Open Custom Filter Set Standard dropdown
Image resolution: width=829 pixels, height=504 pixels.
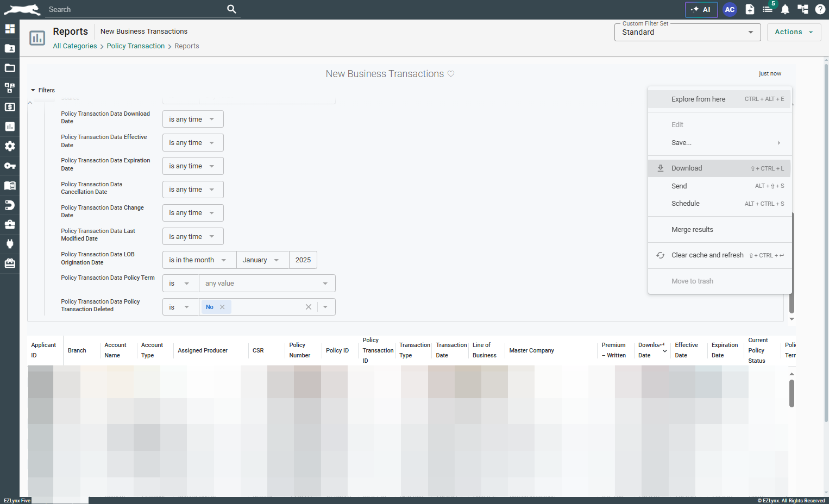[x=688, y=32]
